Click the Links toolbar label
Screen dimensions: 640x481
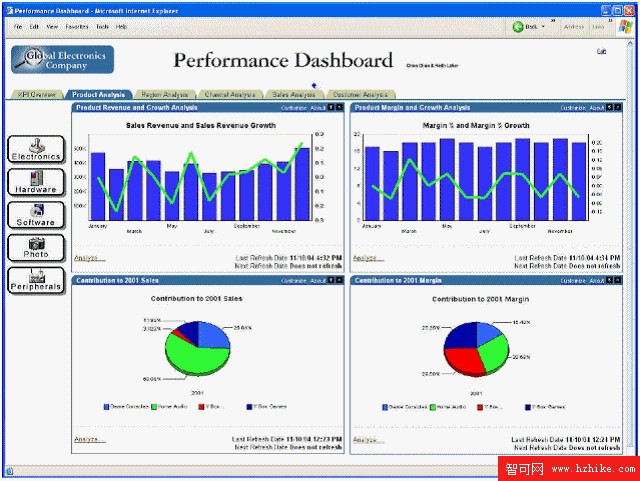598,27
